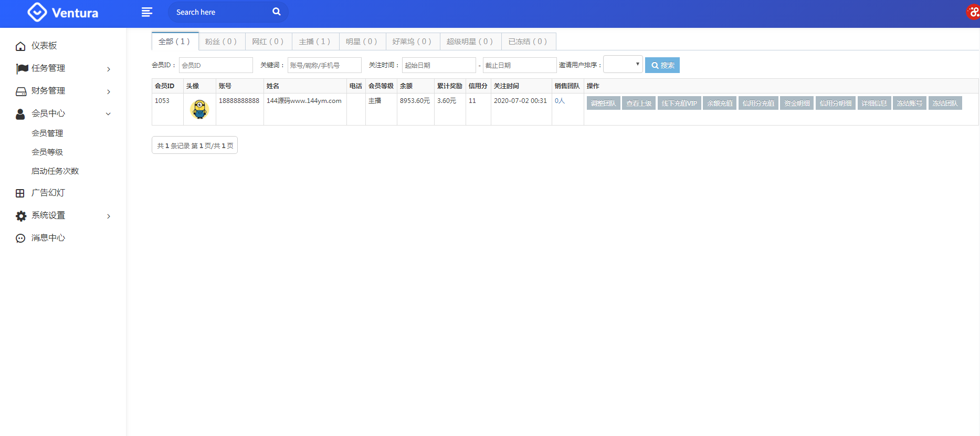Click the grid icon for 广告幻灯
This screenshot has height=436, width=980.
(x=20, y=193)
